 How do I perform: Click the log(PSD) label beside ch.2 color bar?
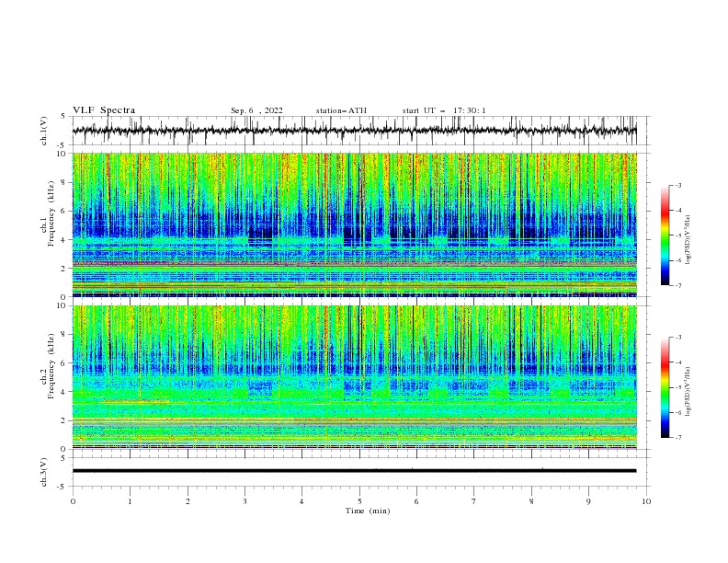[689, 392]
